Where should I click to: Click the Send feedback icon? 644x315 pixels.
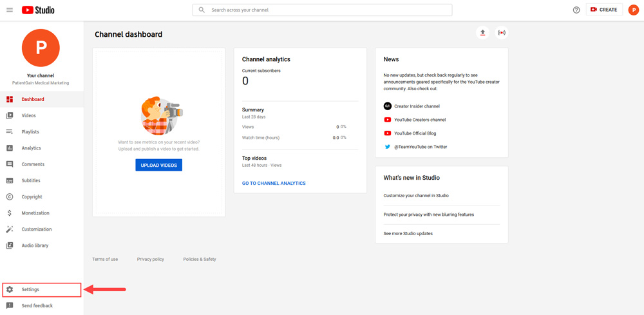click(x=10, y=305)
